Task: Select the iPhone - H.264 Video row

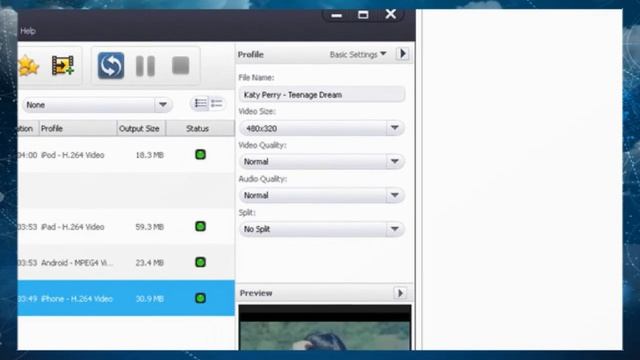Action: [x=126, y=298]
